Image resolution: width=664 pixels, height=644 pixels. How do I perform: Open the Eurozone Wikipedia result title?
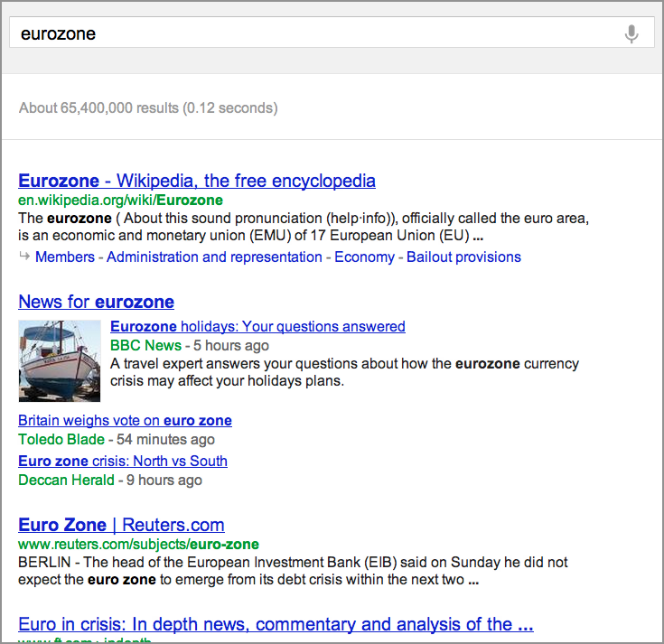pos(197,181)
